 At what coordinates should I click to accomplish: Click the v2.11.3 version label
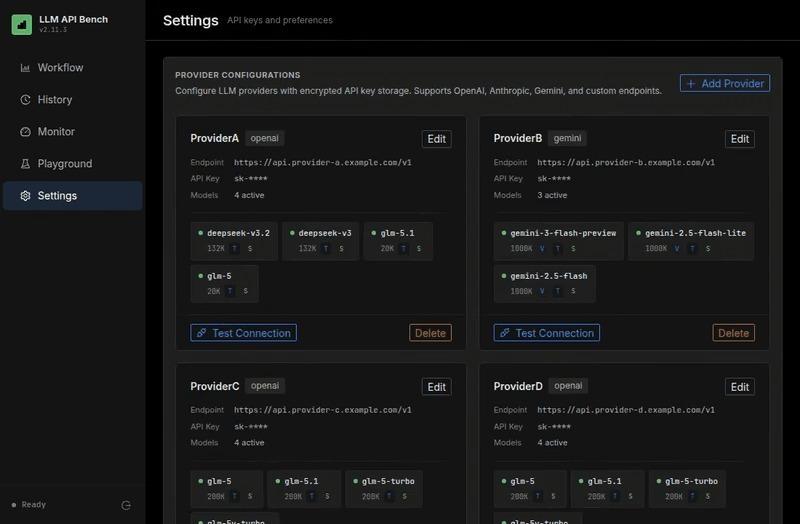tap(53, 30)
